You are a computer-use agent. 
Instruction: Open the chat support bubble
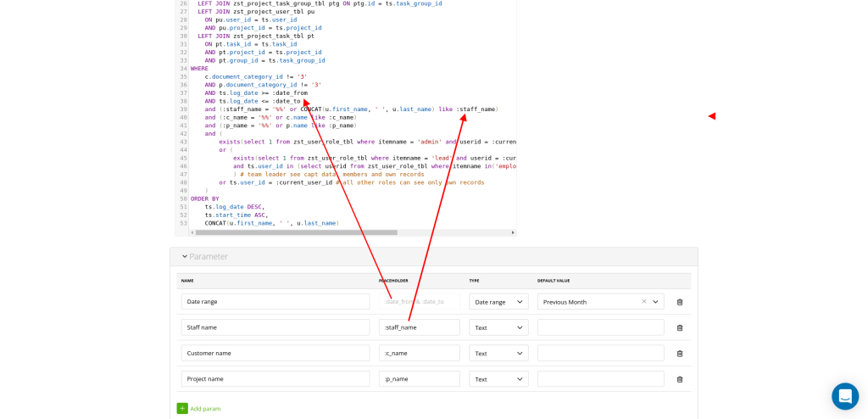pyautogui.click(x=845, y=396)
